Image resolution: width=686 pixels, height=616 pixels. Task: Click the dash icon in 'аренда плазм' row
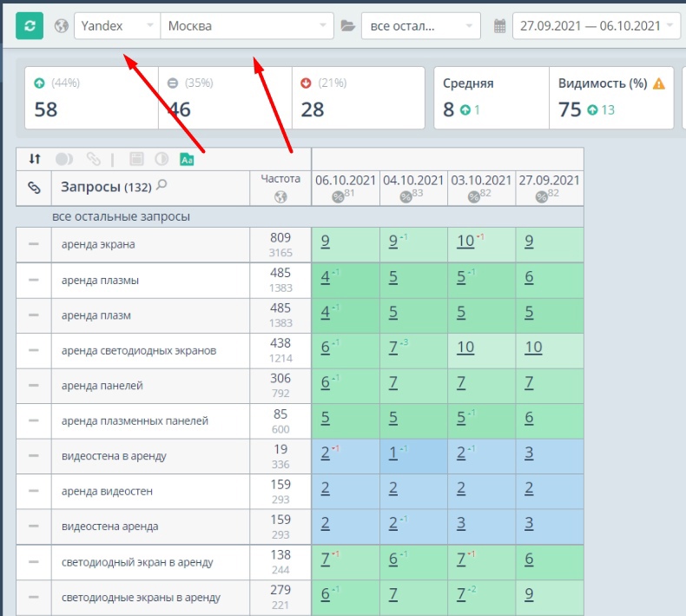(34, 315)
